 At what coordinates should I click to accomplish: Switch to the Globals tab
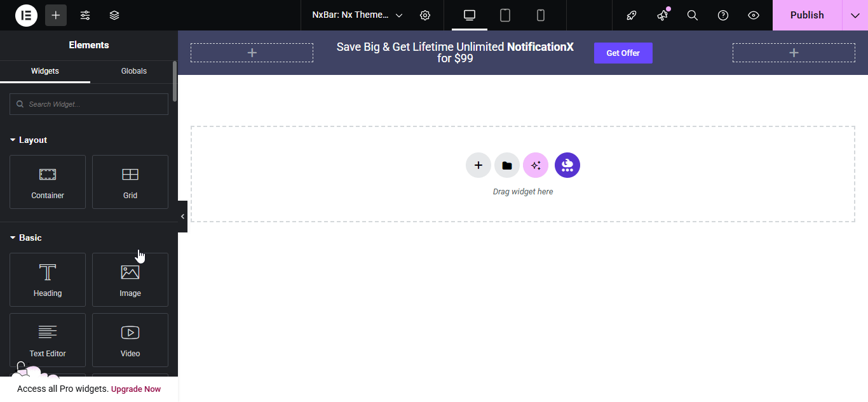click(x=134, y=71)
